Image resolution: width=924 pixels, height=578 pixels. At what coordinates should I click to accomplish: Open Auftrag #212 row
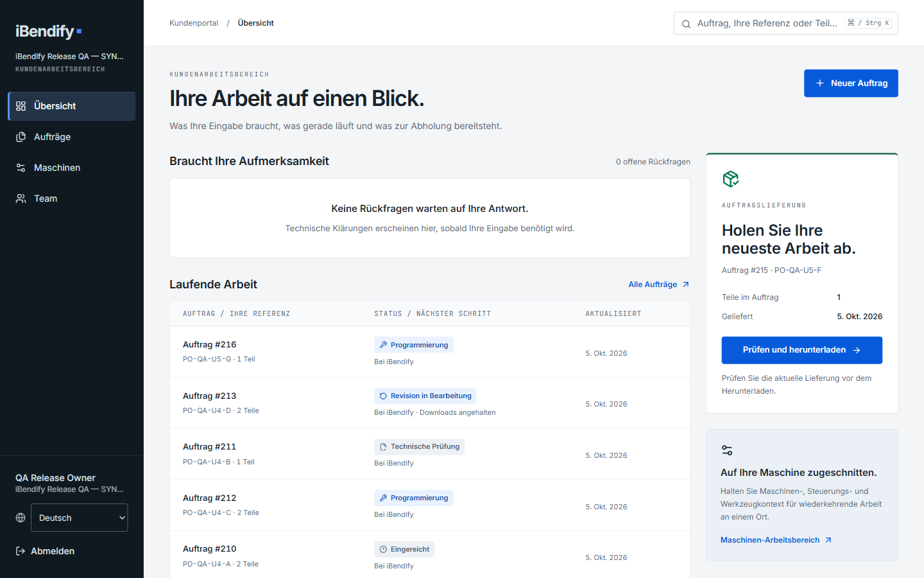pos(430,505)
